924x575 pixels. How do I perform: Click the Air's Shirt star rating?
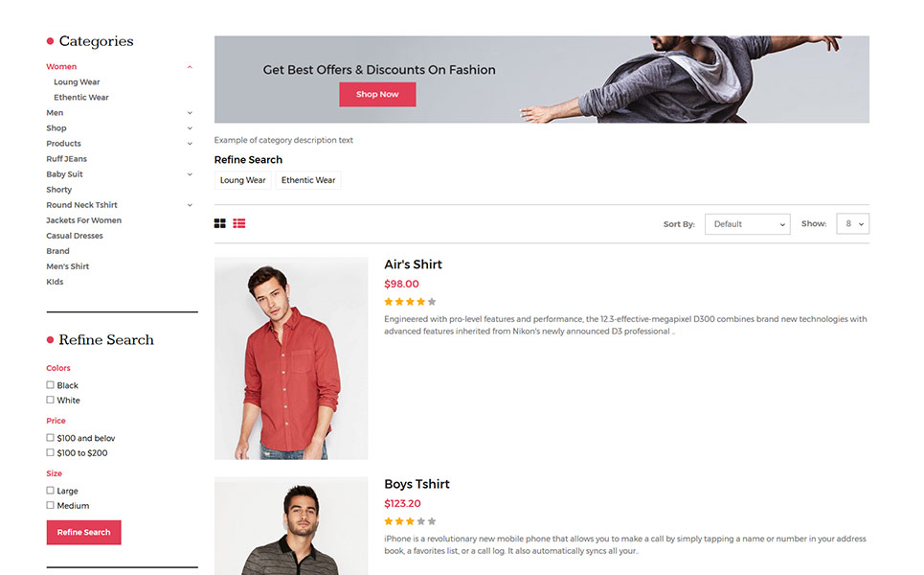(x=410, y=302)
